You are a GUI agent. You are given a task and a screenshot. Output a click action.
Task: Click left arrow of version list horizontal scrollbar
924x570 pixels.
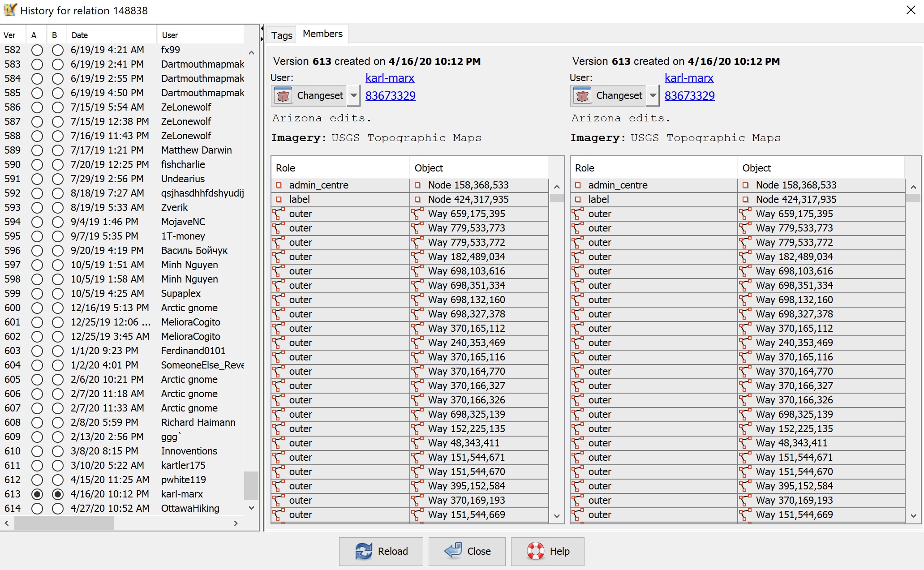[x=7, y=523]
